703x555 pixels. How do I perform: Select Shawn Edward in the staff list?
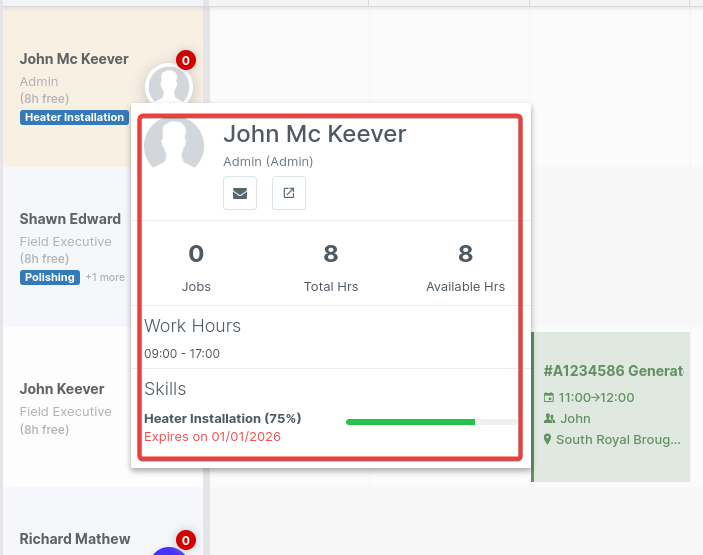click(70, 219)
